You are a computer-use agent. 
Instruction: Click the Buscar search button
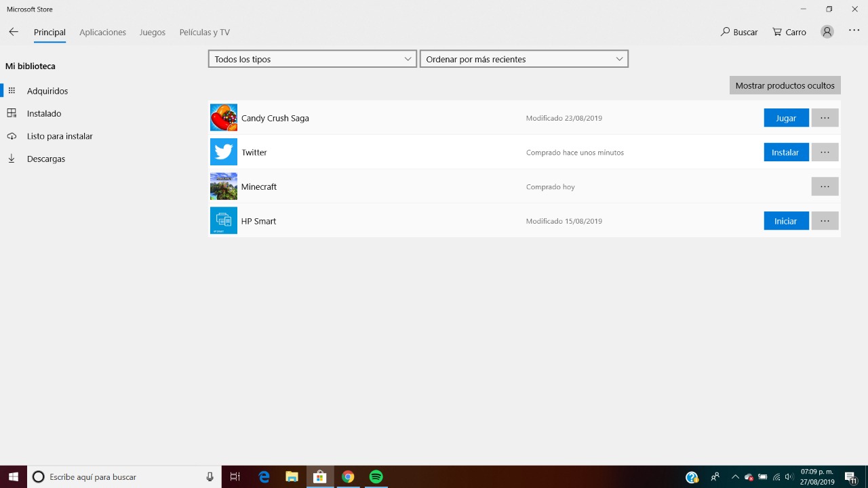[739, 32]
